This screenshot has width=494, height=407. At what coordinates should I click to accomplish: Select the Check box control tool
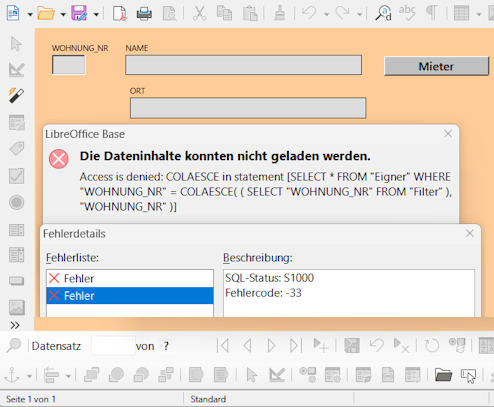tap(17, 176)
